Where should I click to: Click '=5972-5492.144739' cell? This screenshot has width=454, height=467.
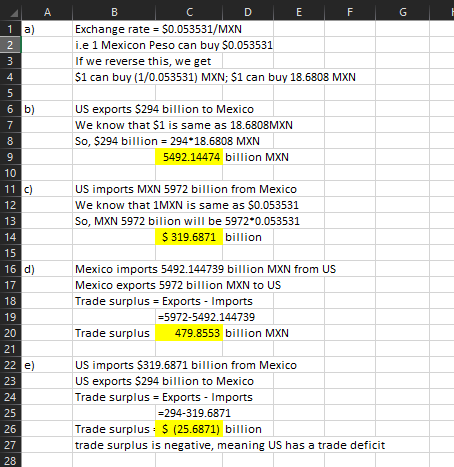(x=206, y=317)
